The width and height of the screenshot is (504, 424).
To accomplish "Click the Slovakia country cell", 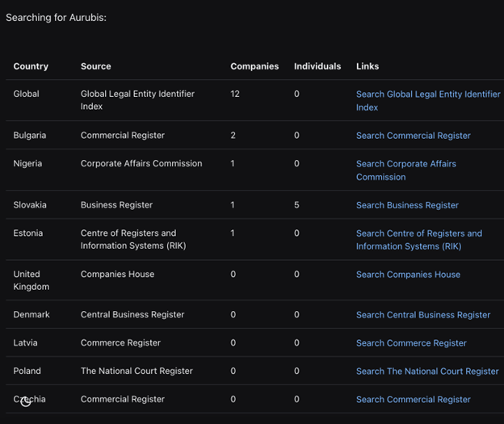I will [30, 205].
